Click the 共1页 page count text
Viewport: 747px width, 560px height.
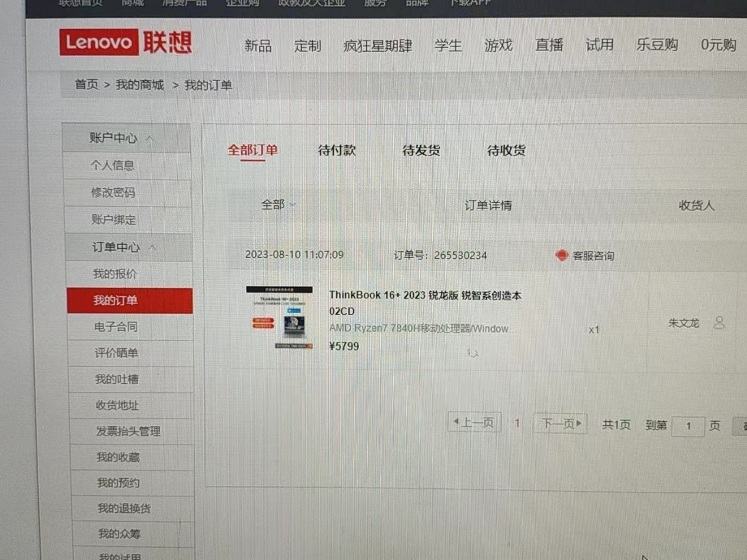[616, 425]
